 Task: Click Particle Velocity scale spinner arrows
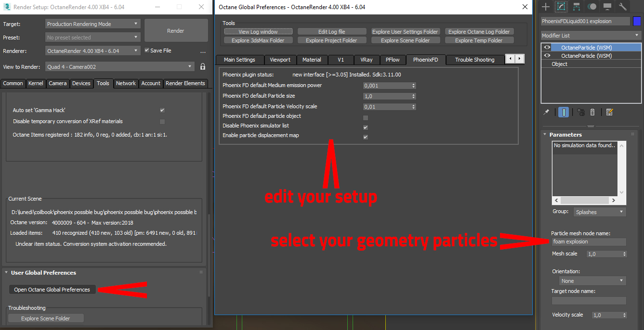click(x=414, y=107)
